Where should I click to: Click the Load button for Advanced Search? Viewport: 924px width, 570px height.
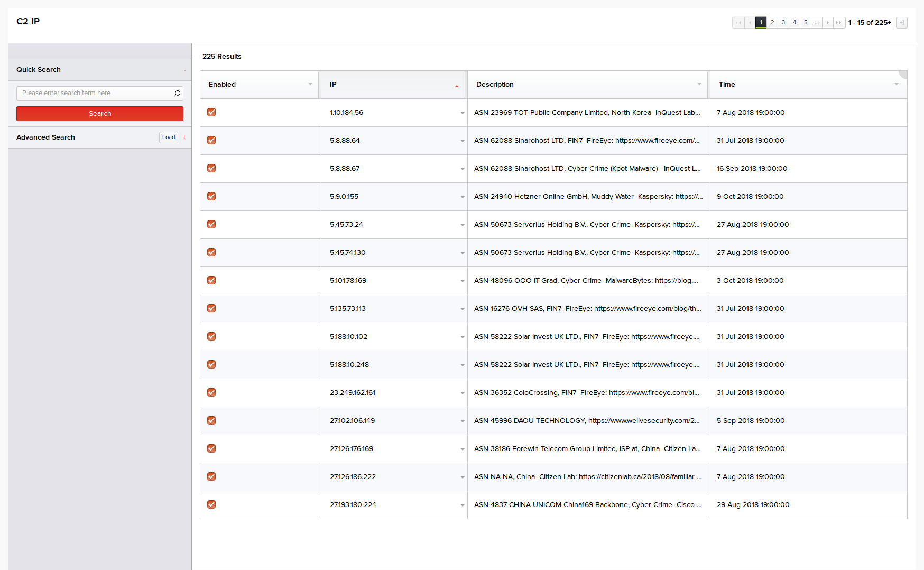coord(169,137)
